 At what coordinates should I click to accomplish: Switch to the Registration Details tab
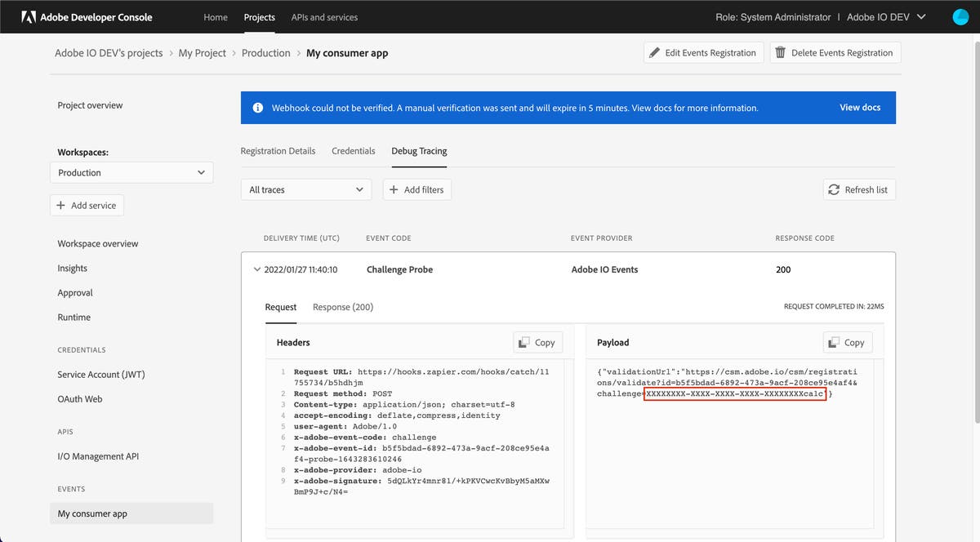[278, 151]
